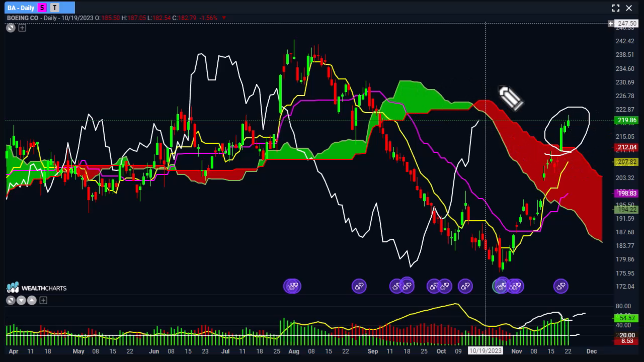
Task: Add an indicator to the price pane
Action: [22, 28]
